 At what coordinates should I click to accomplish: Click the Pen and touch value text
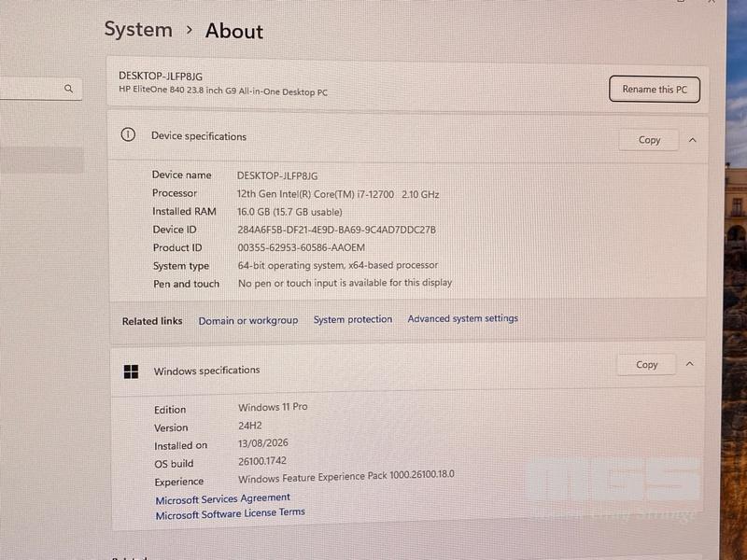tap(345, 283)
